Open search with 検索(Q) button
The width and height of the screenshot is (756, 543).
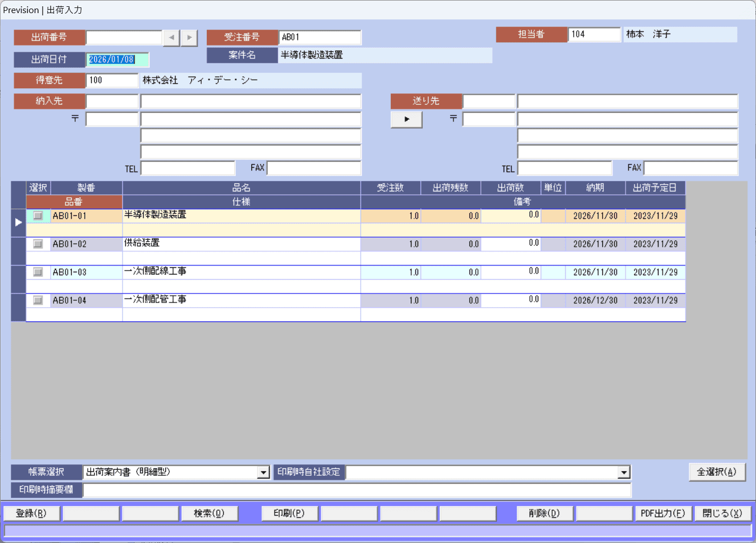click(209, 513)
